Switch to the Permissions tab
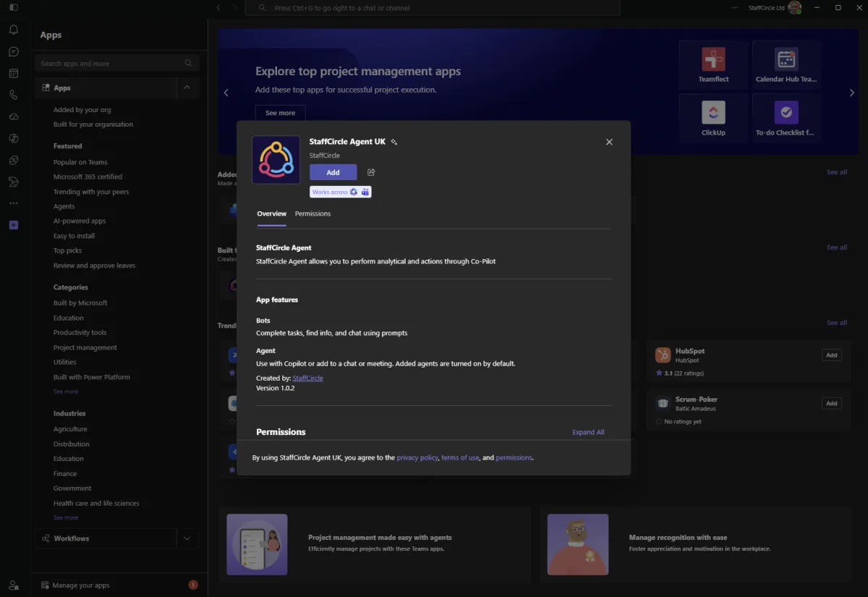 312,213
